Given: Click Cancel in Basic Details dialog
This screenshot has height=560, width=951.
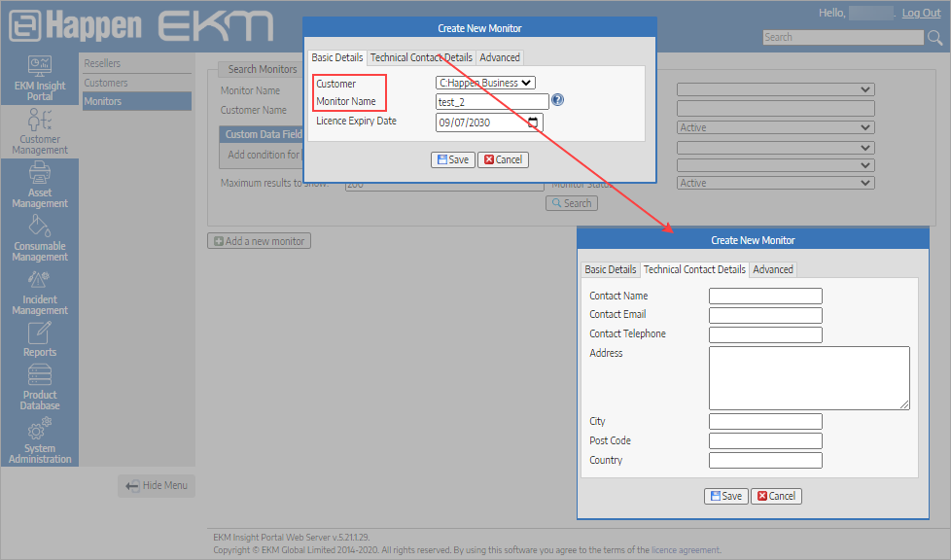Looking at the screenshot, I should coord(503,159).
